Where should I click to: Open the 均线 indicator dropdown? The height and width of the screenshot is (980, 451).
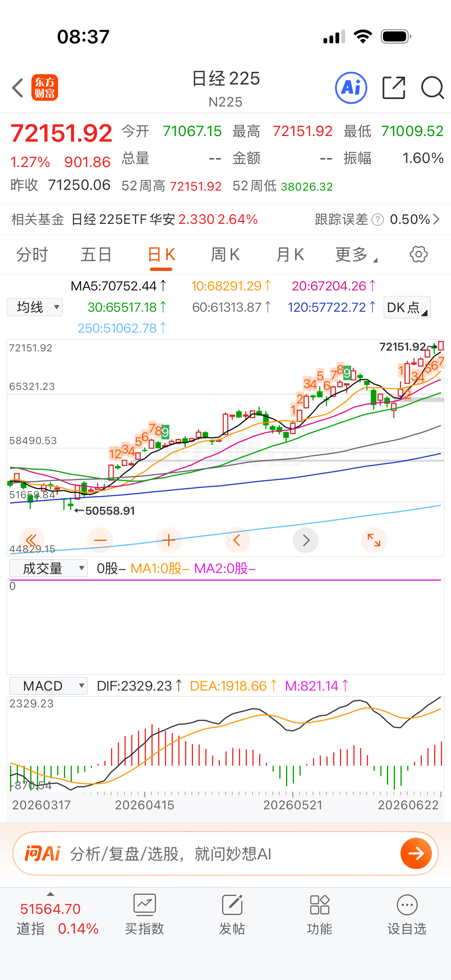point(35,307)
